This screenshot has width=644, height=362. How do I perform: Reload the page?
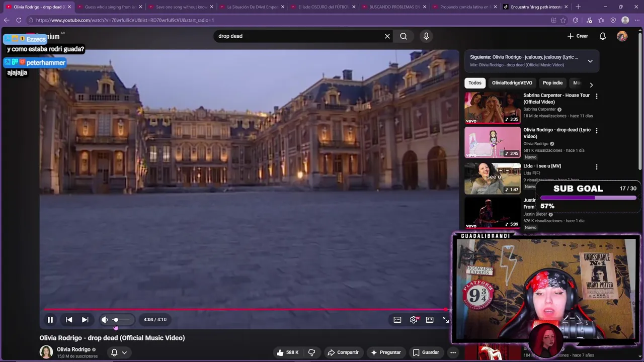click(19, 20)
